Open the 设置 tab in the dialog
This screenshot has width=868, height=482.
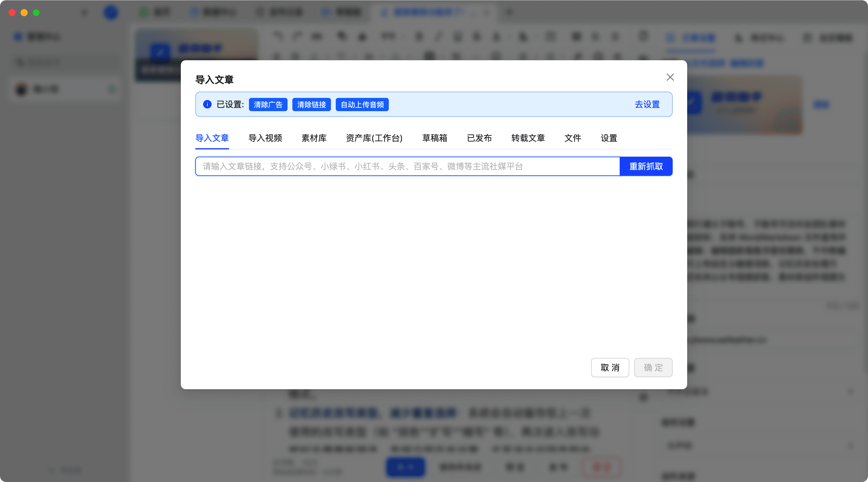coord(609,138)
